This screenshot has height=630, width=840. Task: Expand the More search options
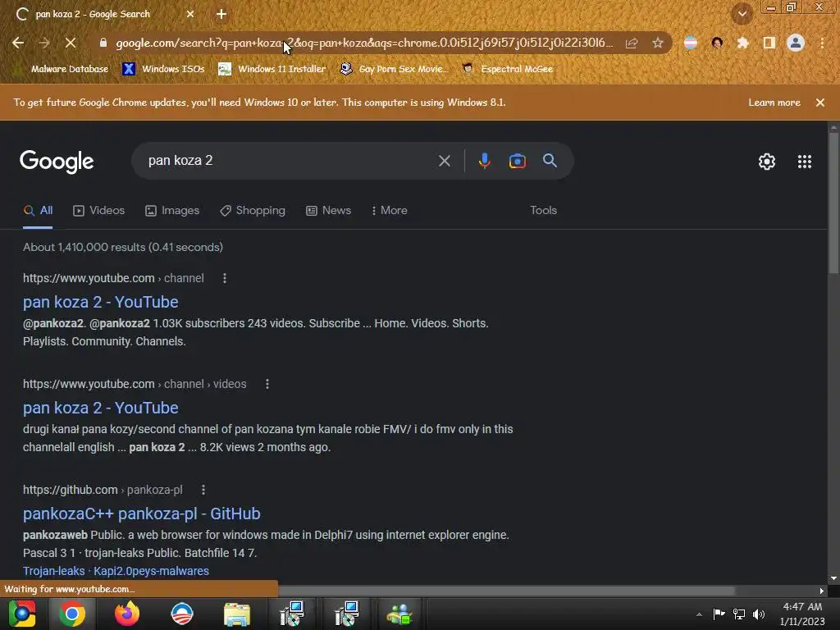pyautogui.click(x=389, y=211)
